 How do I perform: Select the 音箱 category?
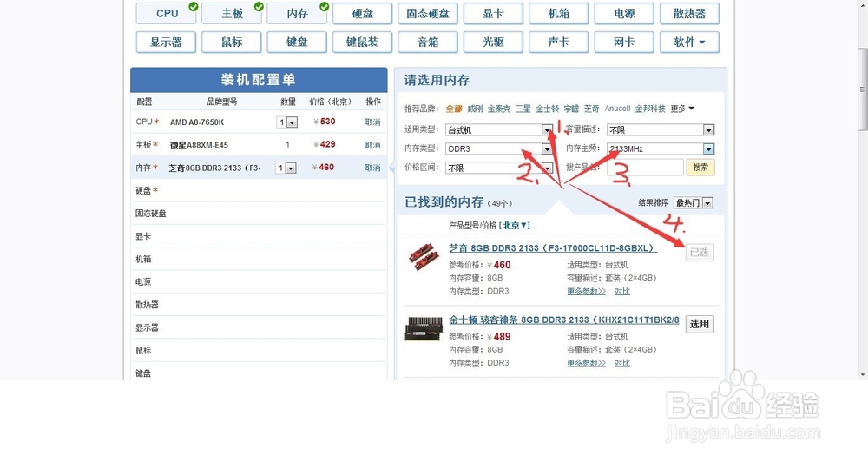click(427, 42)
